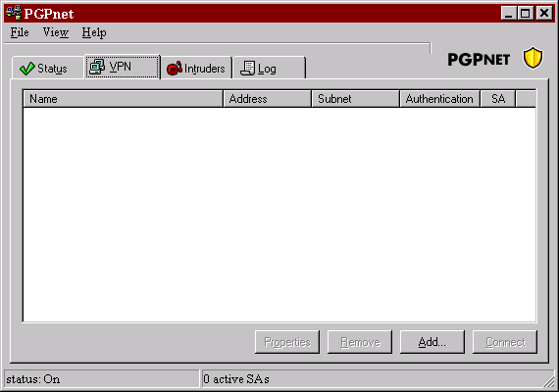The image size is (559, 392).
Task: Click the Connect button
Action: tap(505, 342)
